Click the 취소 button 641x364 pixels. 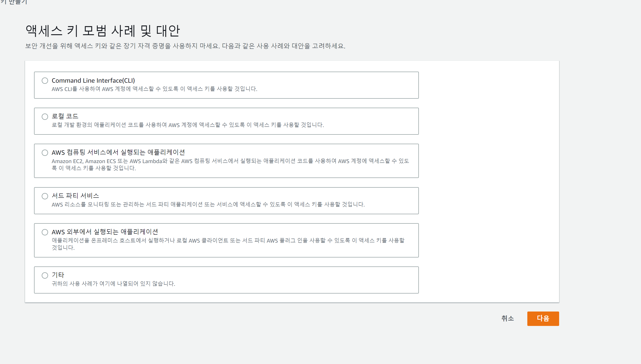507,318
